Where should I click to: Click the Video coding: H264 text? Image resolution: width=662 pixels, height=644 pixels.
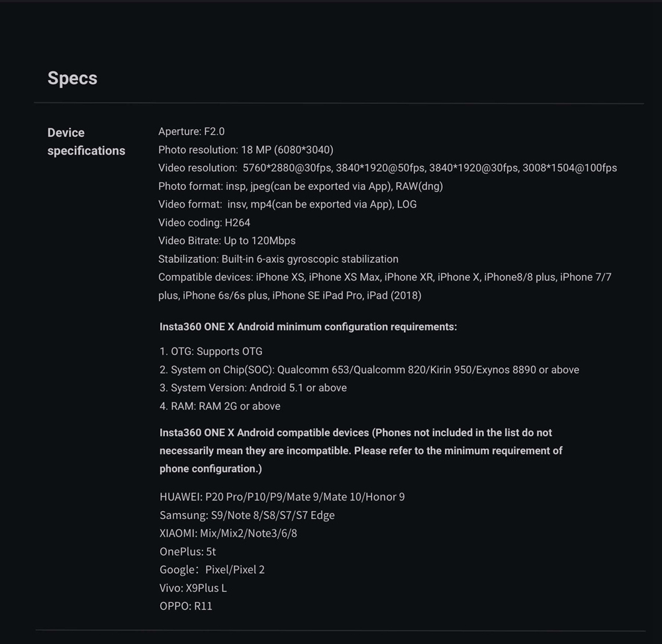coord(205,222)
